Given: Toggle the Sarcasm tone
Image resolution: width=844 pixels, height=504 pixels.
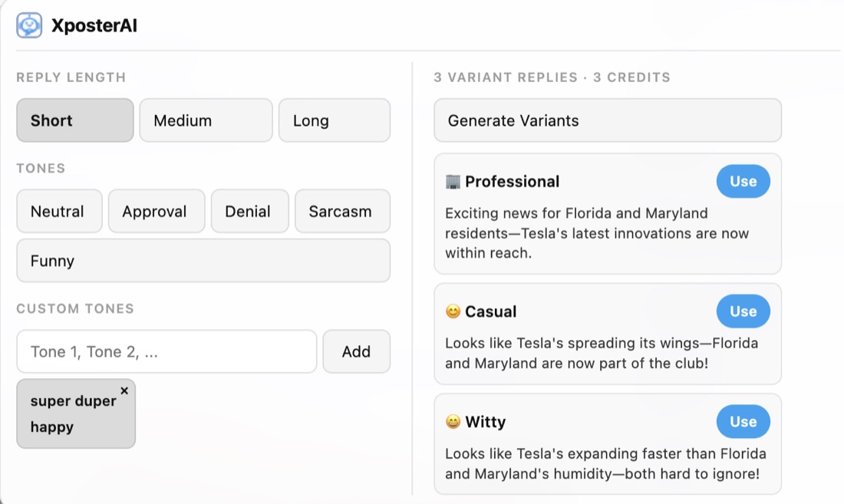Looking at the screenshot, I should (342, 211).
